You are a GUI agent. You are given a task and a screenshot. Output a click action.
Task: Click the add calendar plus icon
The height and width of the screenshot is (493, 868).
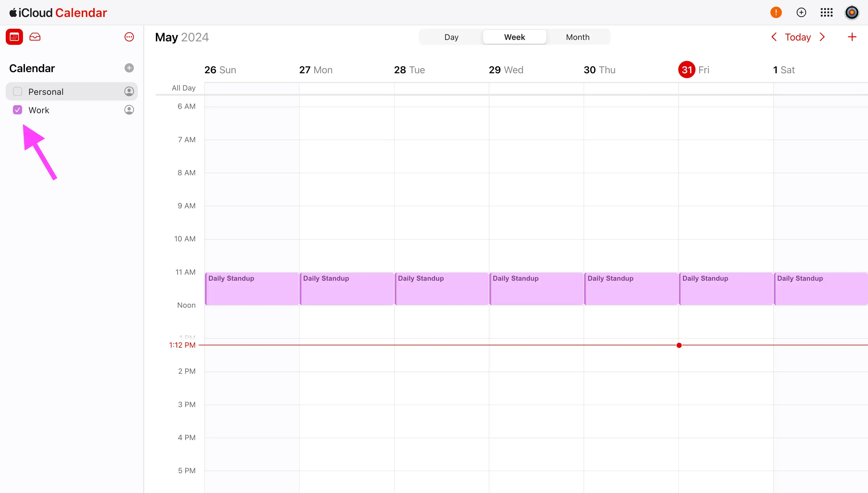pos(129,67)
